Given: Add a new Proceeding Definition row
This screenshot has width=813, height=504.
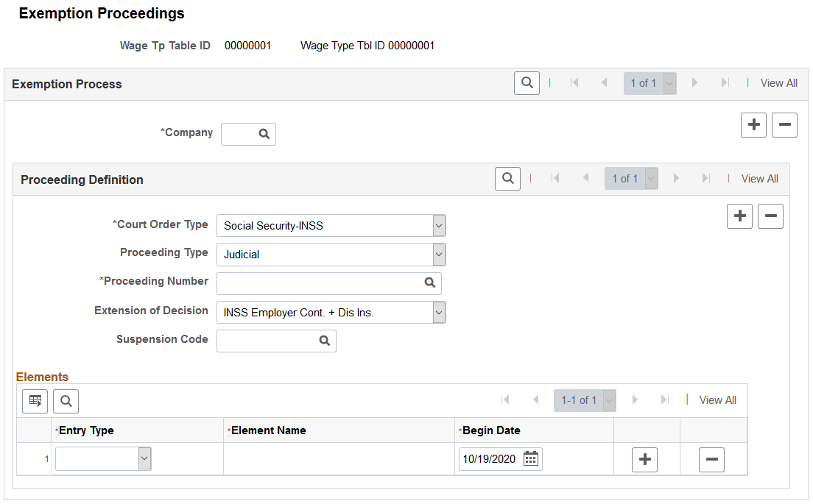Looking at the screenshot, I should coord(740,216).
